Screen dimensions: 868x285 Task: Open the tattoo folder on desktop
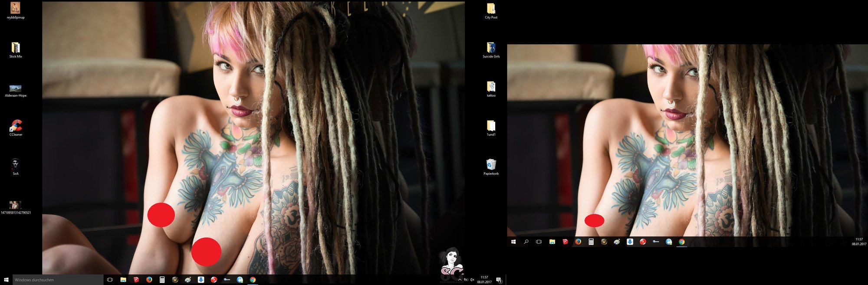[491, 87]
